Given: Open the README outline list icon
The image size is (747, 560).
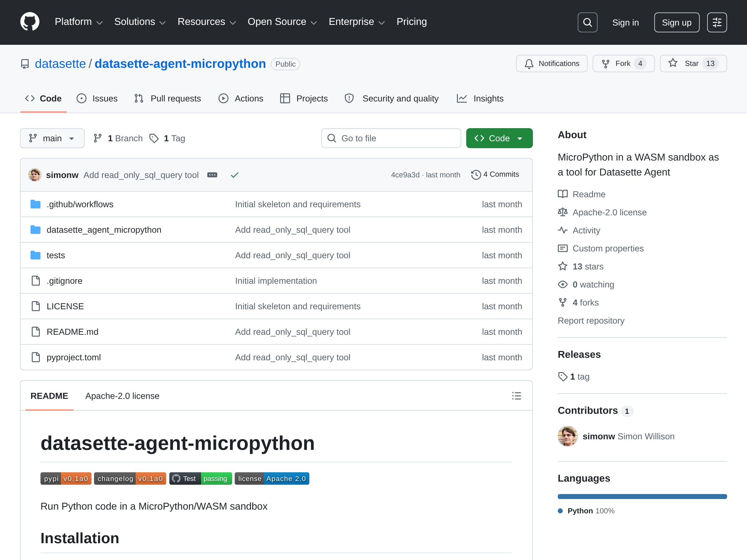Looking at the screenshot, I should (x=516, y=396).
